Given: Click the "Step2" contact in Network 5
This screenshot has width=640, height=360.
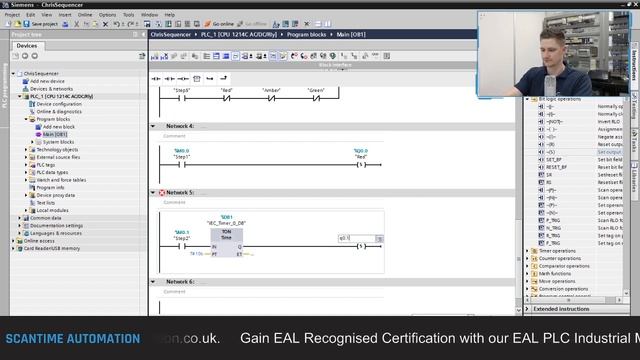Looking at the screenshot, I should (182, 246).
